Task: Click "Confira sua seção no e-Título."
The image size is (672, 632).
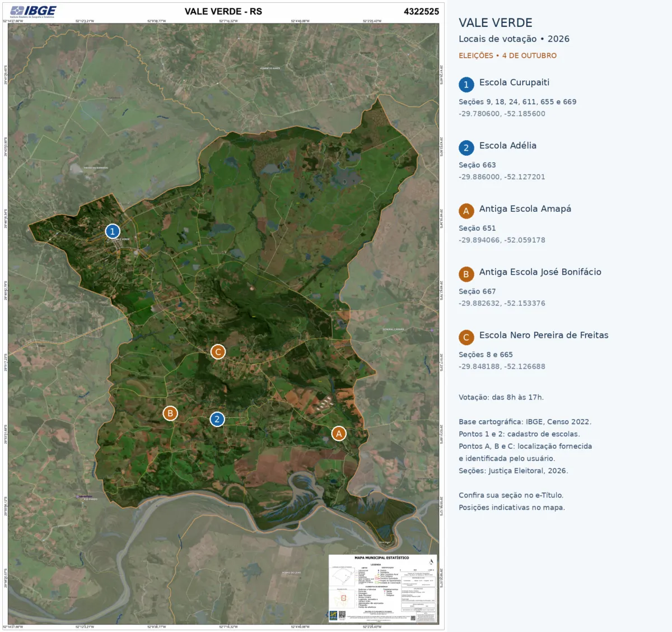Action: pyautogui.click(x=511, y=495)
